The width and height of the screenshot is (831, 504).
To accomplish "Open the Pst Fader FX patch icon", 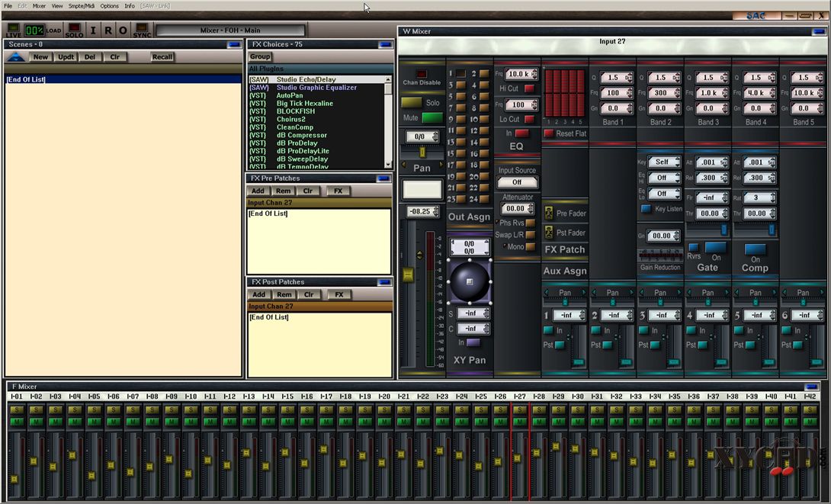I will tap(548, 232).
